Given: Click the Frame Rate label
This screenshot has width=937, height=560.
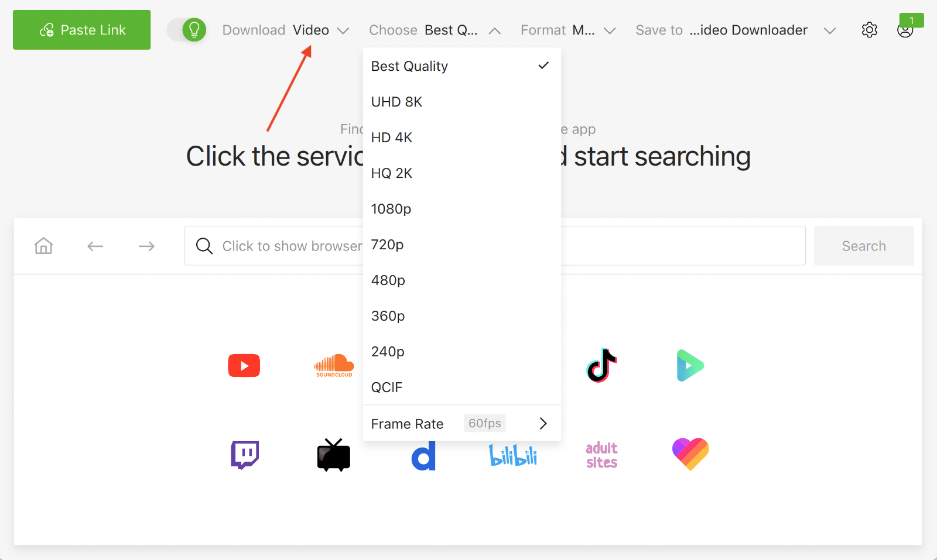Looking at the screenshot, I should click(407, 424).
